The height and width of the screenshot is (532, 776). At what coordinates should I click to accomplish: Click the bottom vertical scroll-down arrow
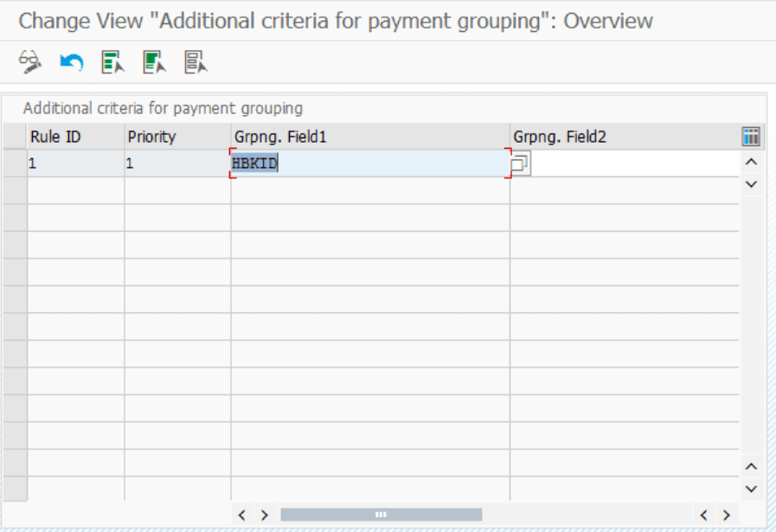click(x=751, y=489)
